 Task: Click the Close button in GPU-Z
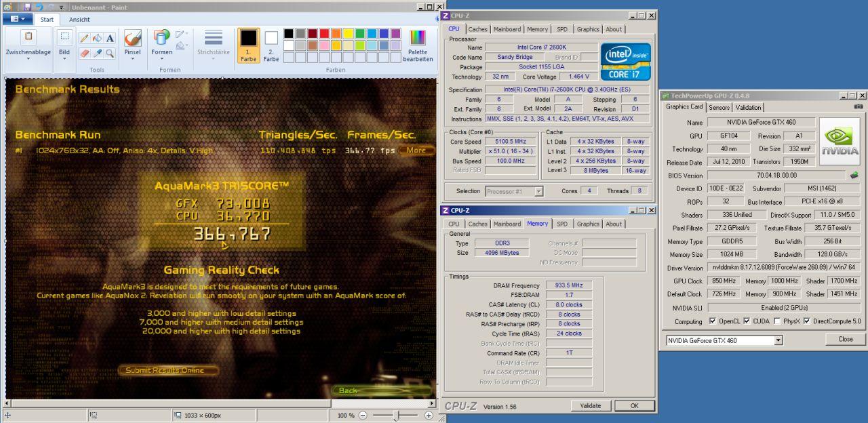[x=845, y=339]
